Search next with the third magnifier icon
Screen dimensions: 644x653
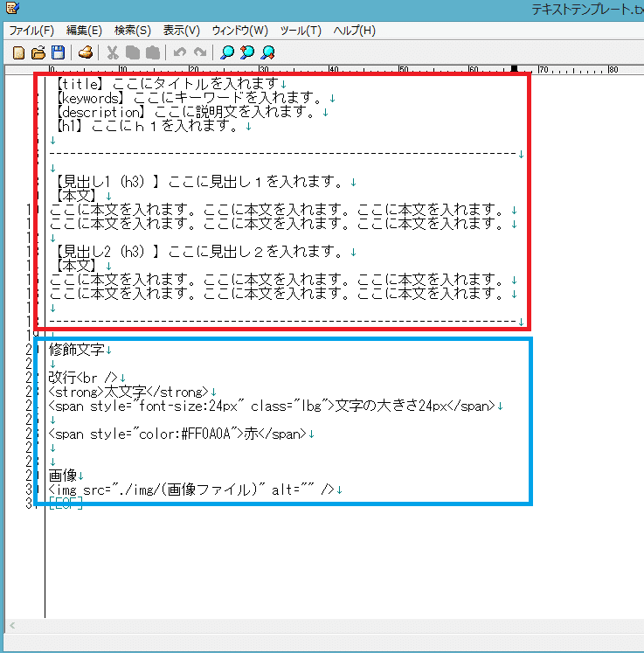click(267, 53)
